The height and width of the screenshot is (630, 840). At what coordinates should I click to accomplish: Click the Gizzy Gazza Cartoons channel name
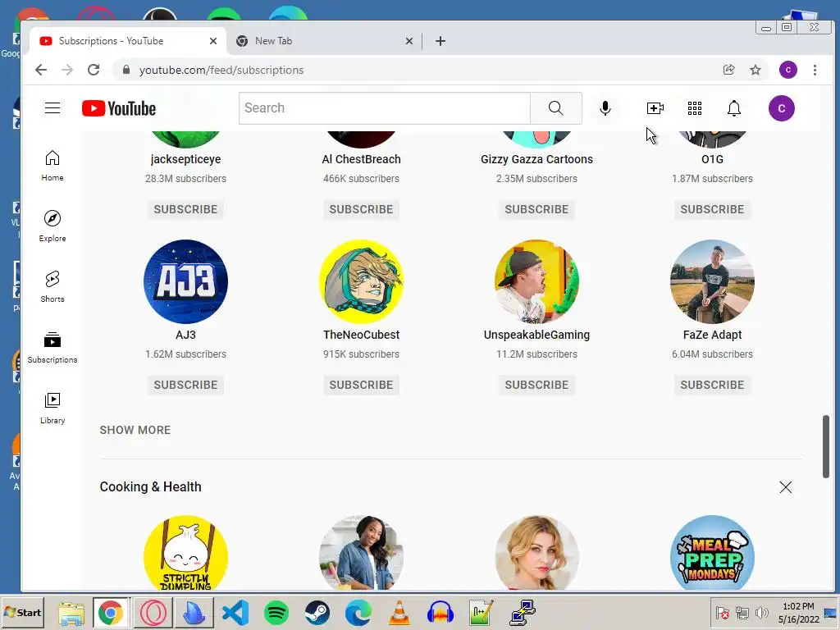coord(536,159)
